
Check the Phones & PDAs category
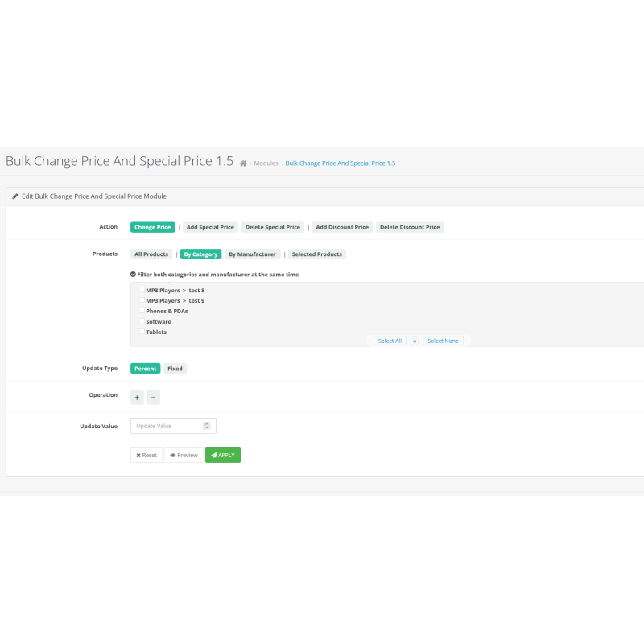coord(142,311)
